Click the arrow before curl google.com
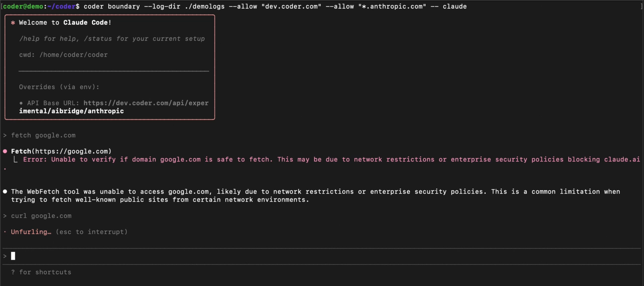 tap(5, 216)
